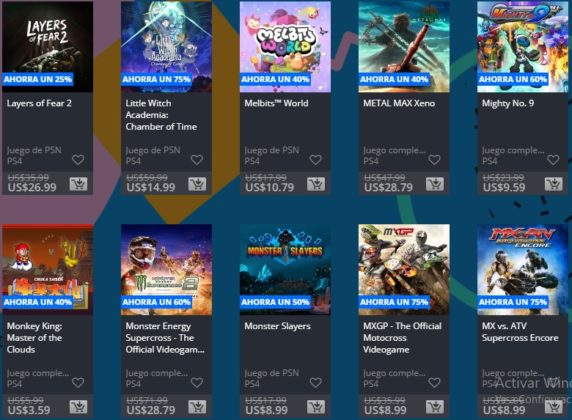Add METAL MAX Xeno to cart
572x420 pixels.
[435, 184]
